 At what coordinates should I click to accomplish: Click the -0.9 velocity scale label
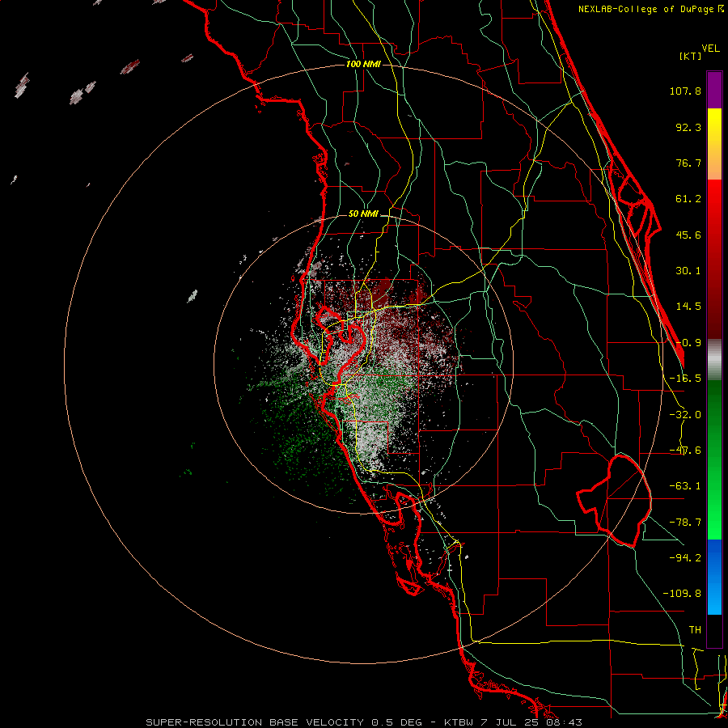coord(688,343)
